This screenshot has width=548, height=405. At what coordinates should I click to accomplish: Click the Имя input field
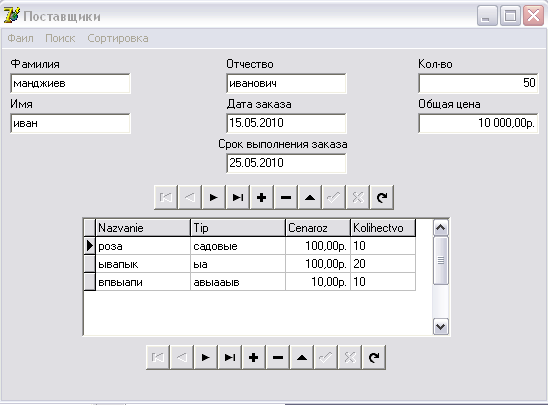(x=70, y=123)
